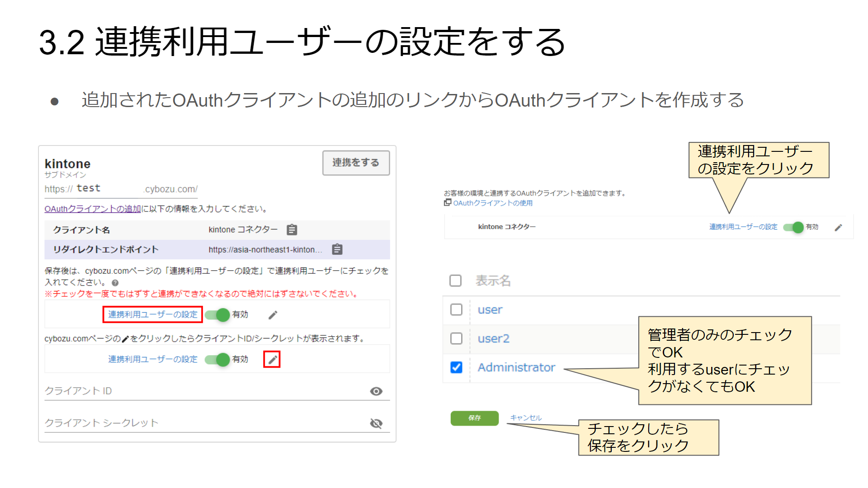The image size is (868, 488).
Task: Click the external link icon beside OAuthクライアントの使用
Action: point(448,202)
